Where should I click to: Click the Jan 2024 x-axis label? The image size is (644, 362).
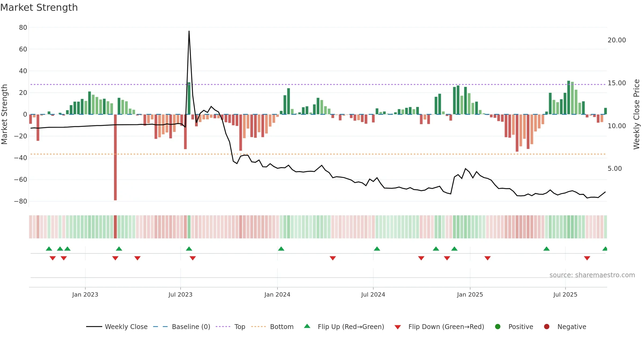click(277, 294)
